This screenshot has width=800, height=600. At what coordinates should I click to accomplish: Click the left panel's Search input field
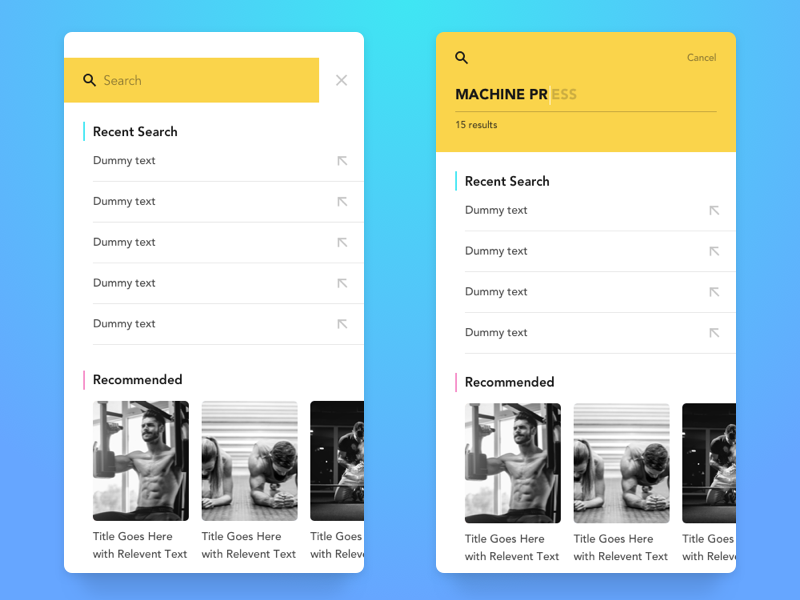pyautogui.click(x=191, y=80)
